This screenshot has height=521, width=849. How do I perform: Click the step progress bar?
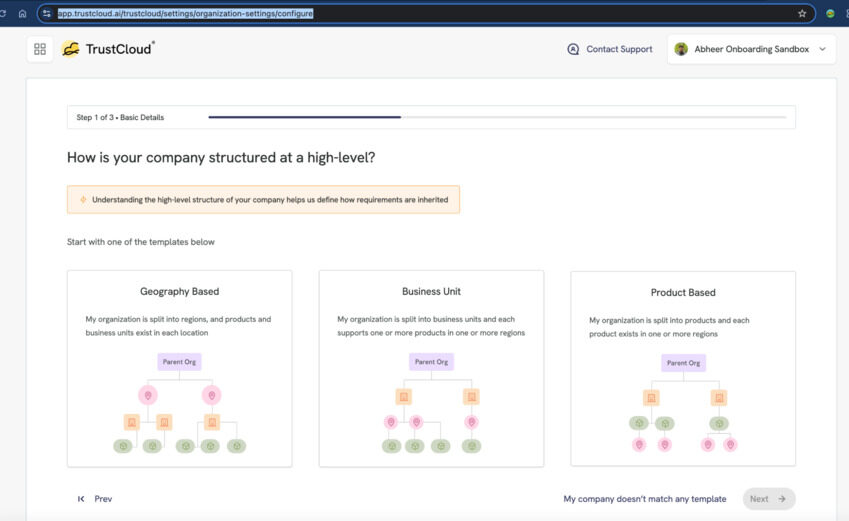coord(497,117)
